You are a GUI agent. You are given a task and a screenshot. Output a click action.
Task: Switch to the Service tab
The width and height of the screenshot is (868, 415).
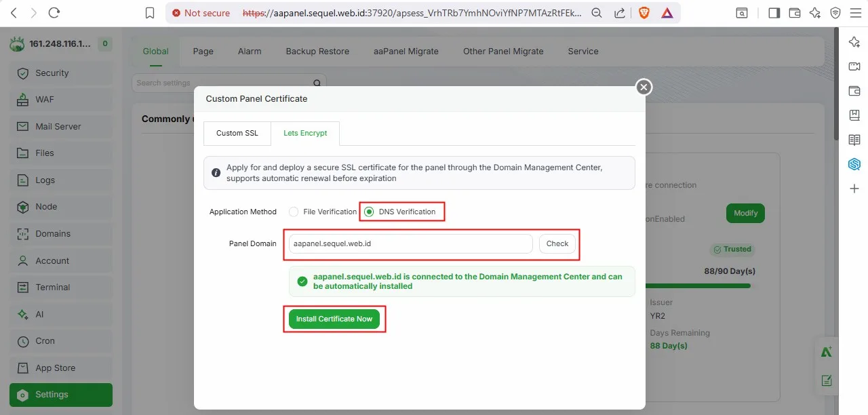coord(583,52)
